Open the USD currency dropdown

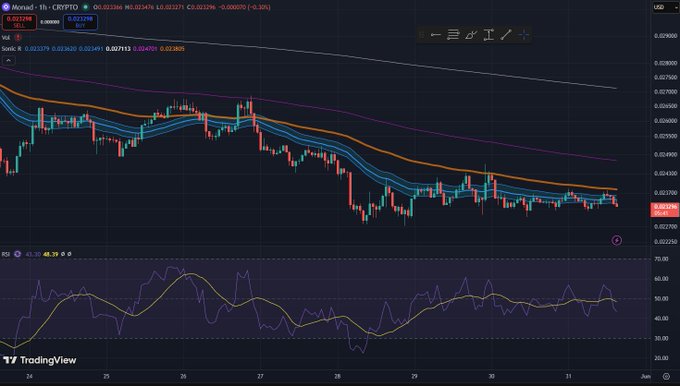(665, 7)
